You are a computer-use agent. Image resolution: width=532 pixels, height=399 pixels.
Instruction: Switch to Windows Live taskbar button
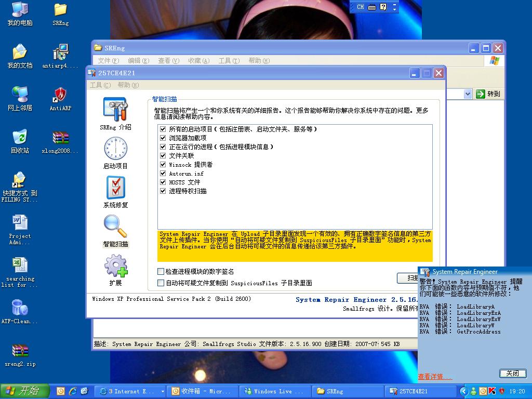[274, 391]
